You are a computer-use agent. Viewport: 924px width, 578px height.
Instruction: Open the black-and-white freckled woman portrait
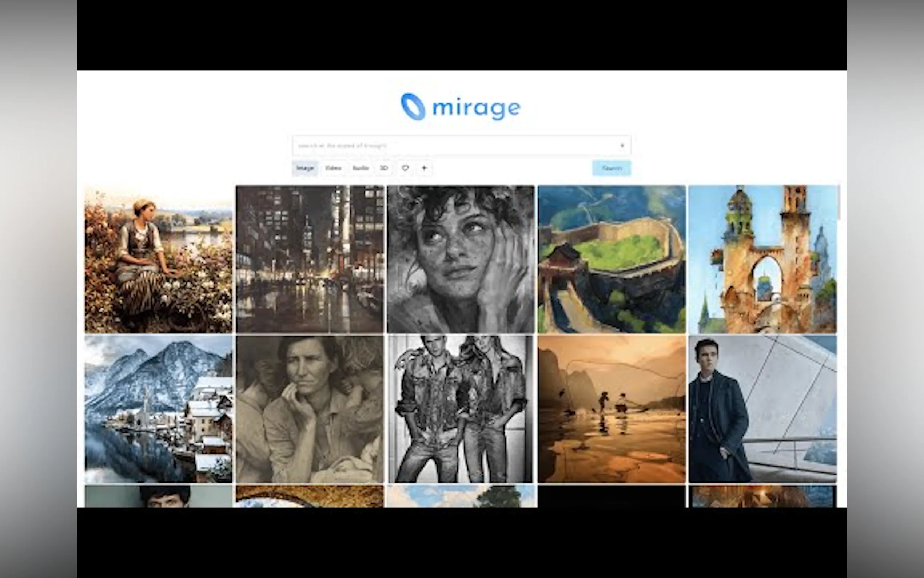click(460, 259)
